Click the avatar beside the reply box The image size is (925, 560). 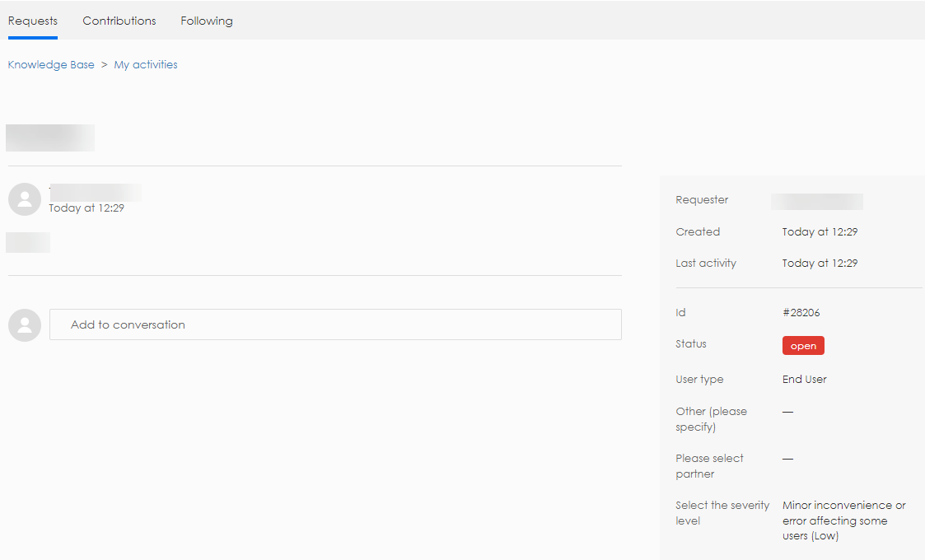[24, 324]
